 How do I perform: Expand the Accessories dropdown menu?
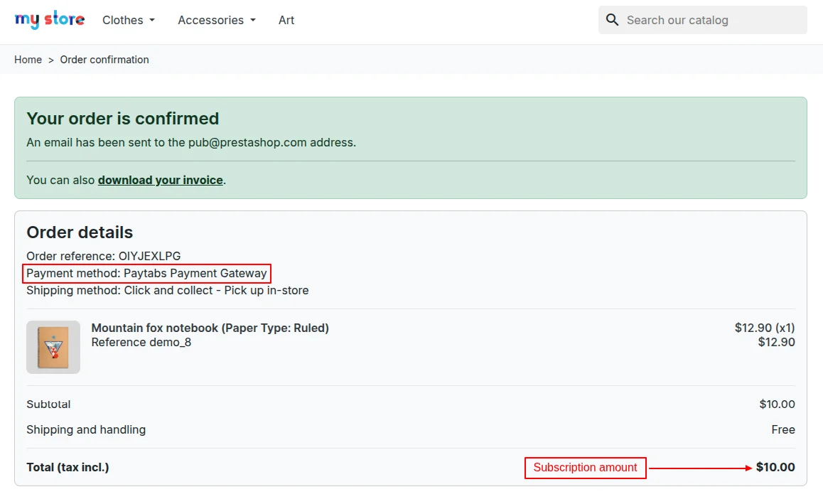click(x=217, y=20)
